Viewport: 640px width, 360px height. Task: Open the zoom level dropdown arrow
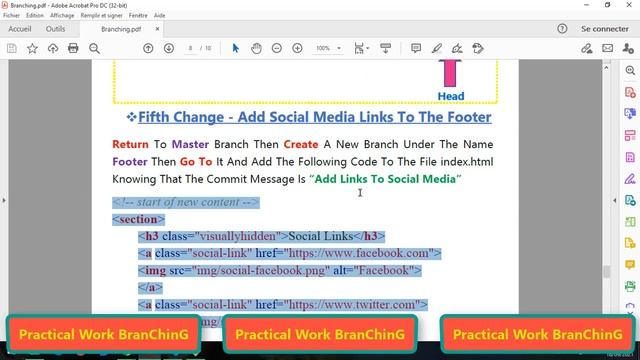point(339,48)
